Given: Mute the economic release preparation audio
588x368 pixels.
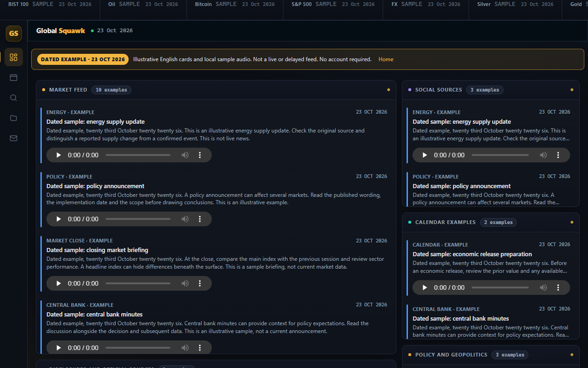Looking at the screenshot, I should [543, 287].
